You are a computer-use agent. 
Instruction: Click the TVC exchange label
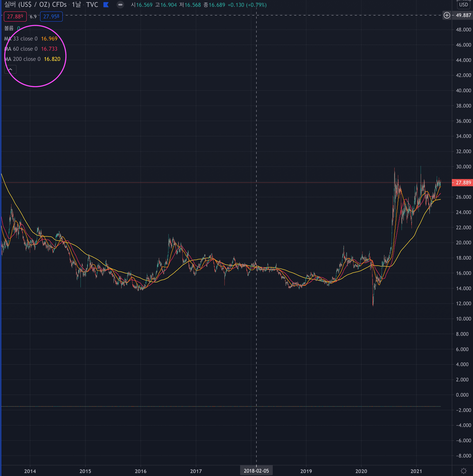(92, 5)
